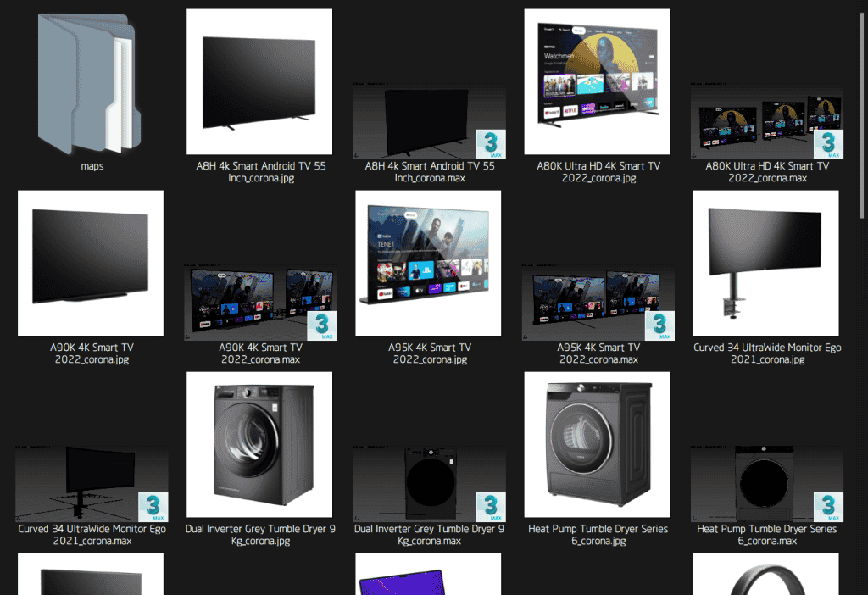Click the 'A80K Ultra HD 4K Smart TV 2022_corona.max' filename
Viewport: 868px width, 595px height.
point(767,171)
